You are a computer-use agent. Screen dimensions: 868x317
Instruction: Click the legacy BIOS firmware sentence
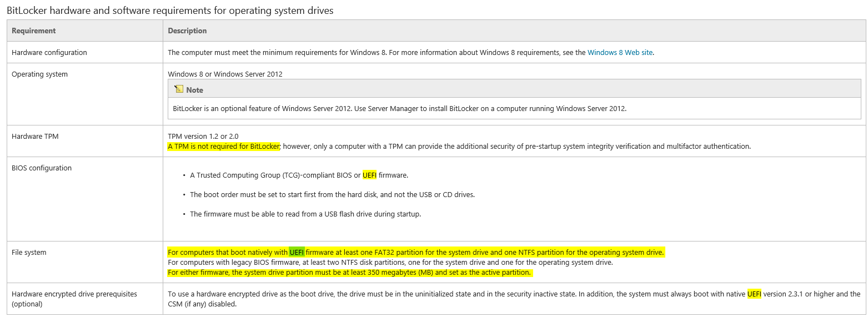click(390, 263)
